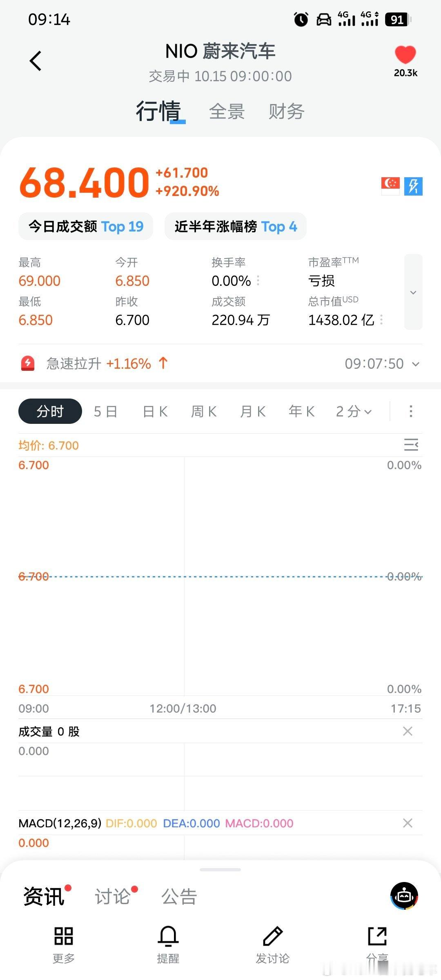This screenshot has width=441, height=980.
Task: Expand the 急速拉升 alert timestamp list
Action: coord(416,364)
